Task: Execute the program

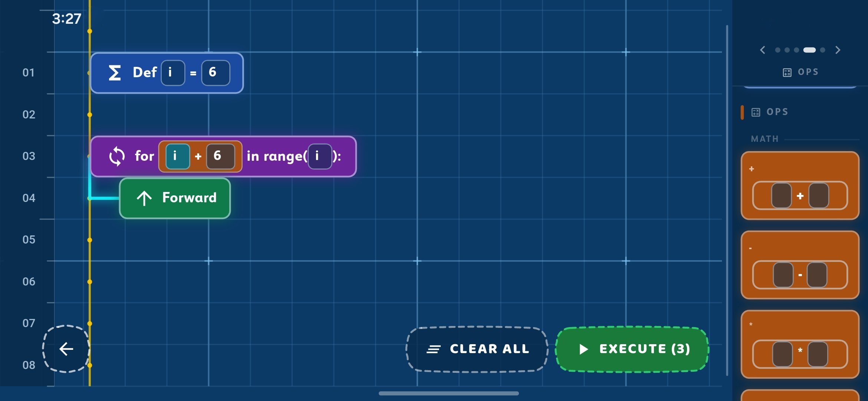Action: (632, 349)
